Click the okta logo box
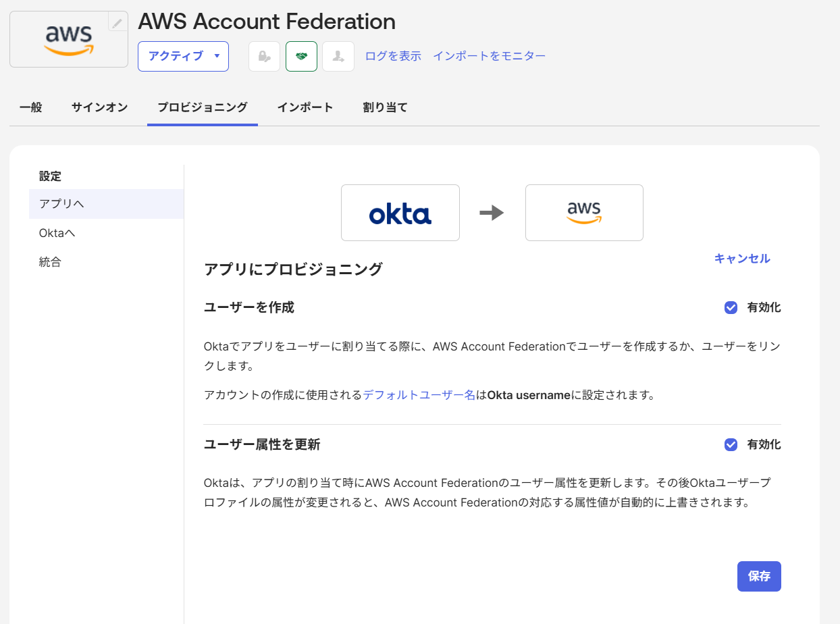The image size is (840, 624). (400, 213)
